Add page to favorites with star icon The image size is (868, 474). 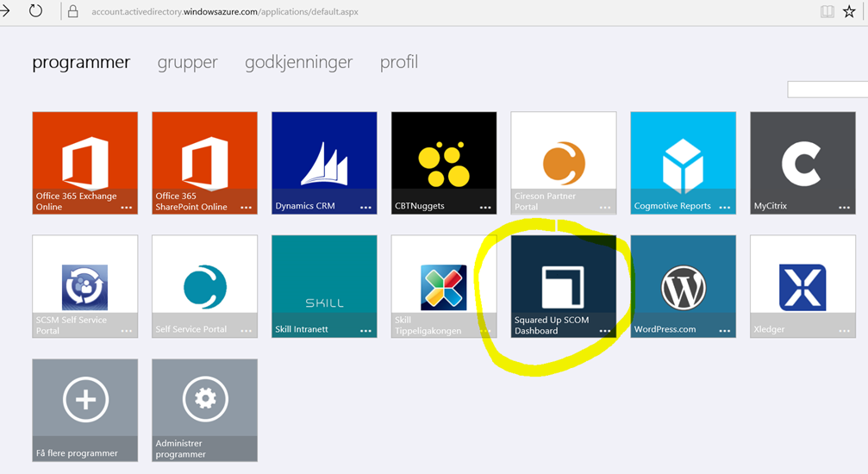click(x=849, y=11)
